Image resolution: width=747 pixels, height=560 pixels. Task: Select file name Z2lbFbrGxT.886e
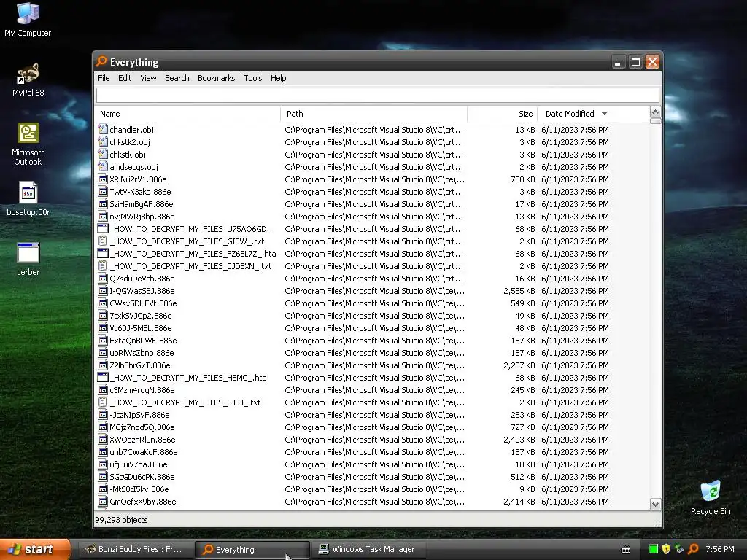tap(139, 365)
